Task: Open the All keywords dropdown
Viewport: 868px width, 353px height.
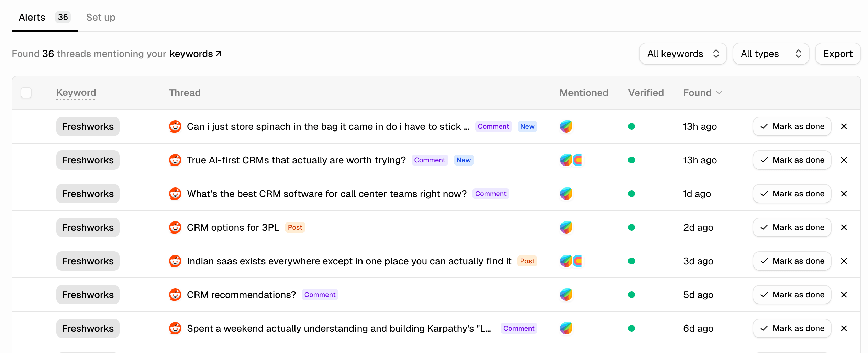Action: tap(683, 54)
